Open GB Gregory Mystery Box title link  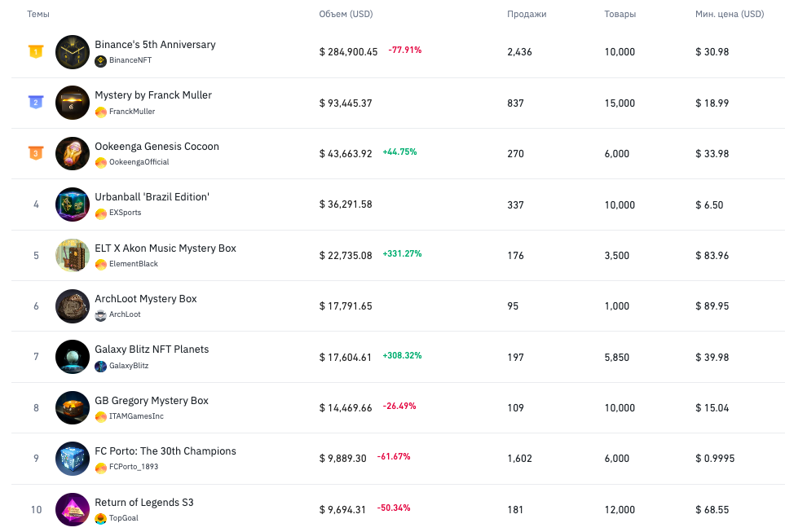pos(152,400)
